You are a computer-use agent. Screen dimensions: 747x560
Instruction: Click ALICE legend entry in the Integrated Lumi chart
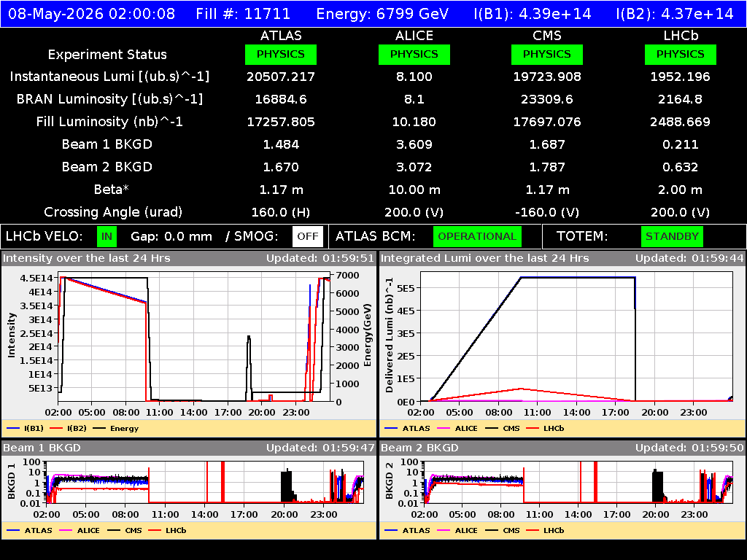click(x=457, y=428)
